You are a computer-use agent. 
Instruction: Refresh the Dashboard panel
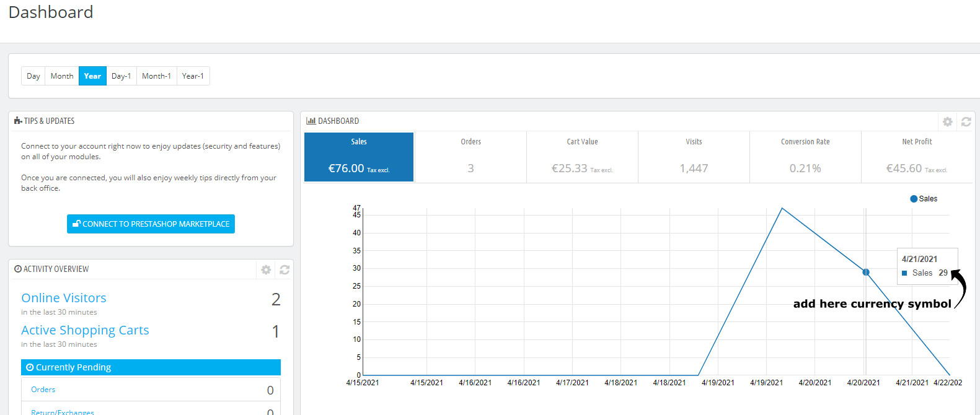(966, 122)
